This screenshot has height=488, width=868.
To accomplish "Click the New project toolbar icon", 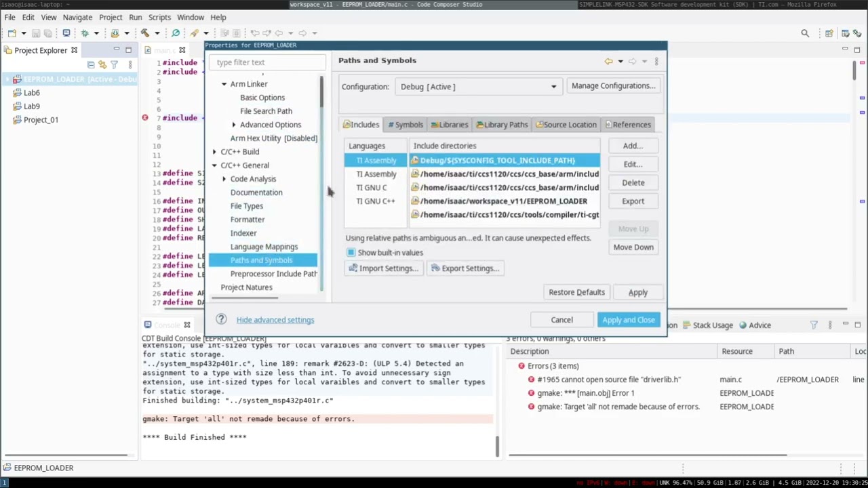I will [12, 33].
